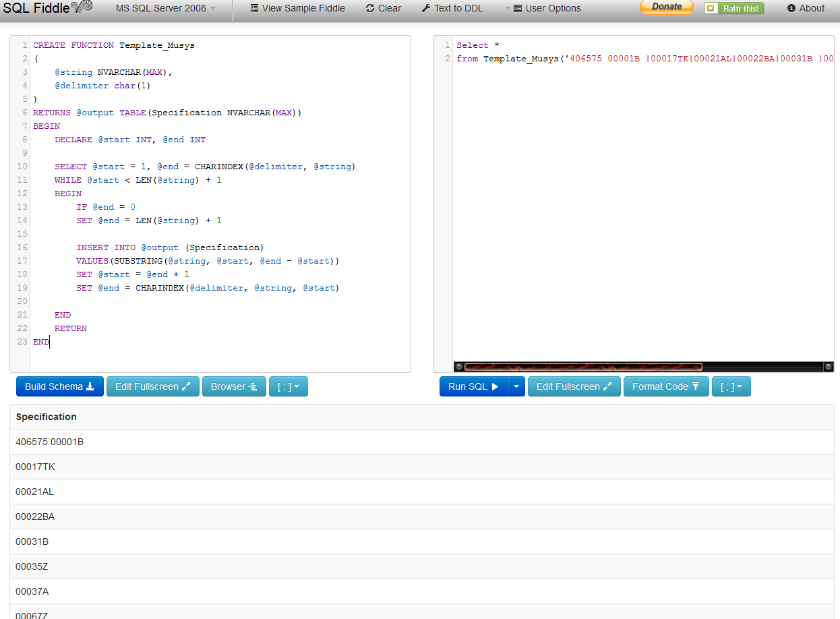This screenshot has height=619, width=840.
Task: Open the About page
Action: 806,8
